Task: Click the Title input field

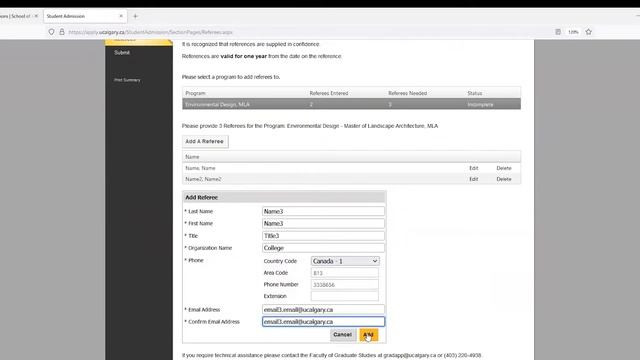Action: click(323, 236)
